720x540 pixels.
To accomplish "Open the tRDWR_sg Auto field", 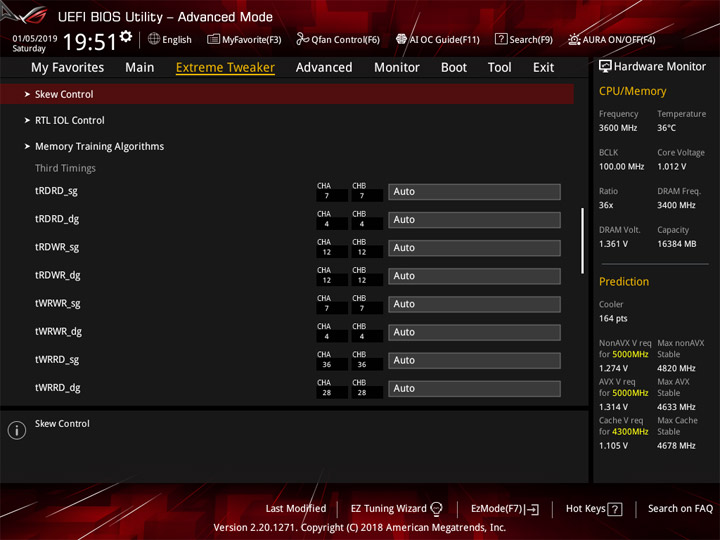I will coord(474,248).
